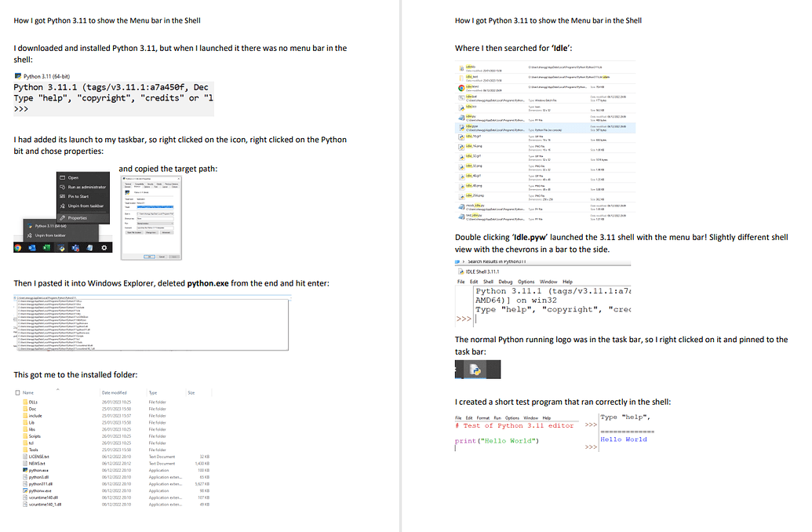This screenshot has width=812, height=532.
Task: Click the Tools folder icon
Action: [25, 449]
